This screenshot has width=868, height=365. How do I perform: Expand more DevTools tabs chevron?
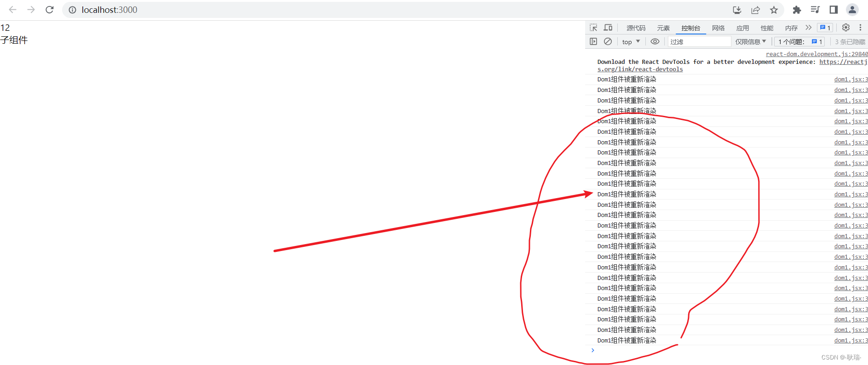pos(808,28)
